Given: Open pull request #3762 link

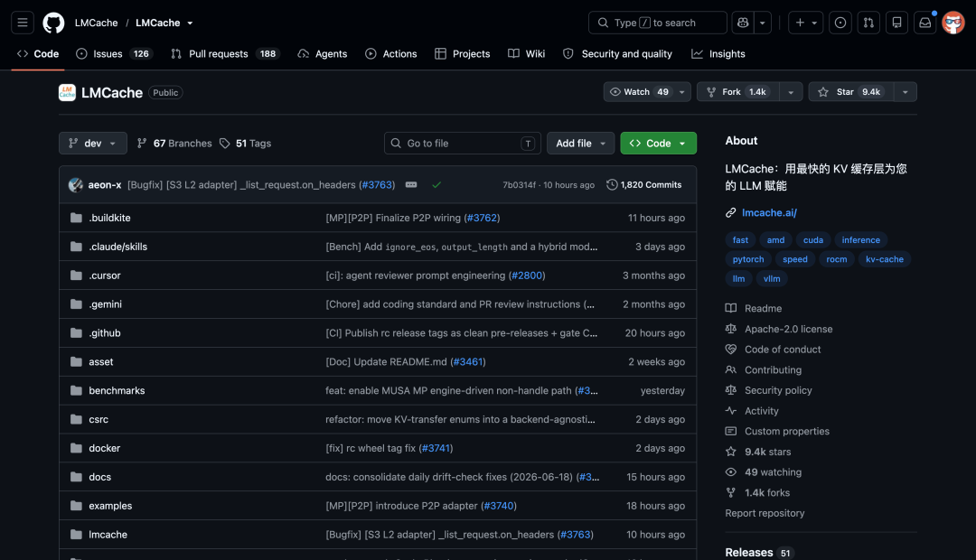Looking at the screenshot, I should pyautogui.click(x=483, y=218).
